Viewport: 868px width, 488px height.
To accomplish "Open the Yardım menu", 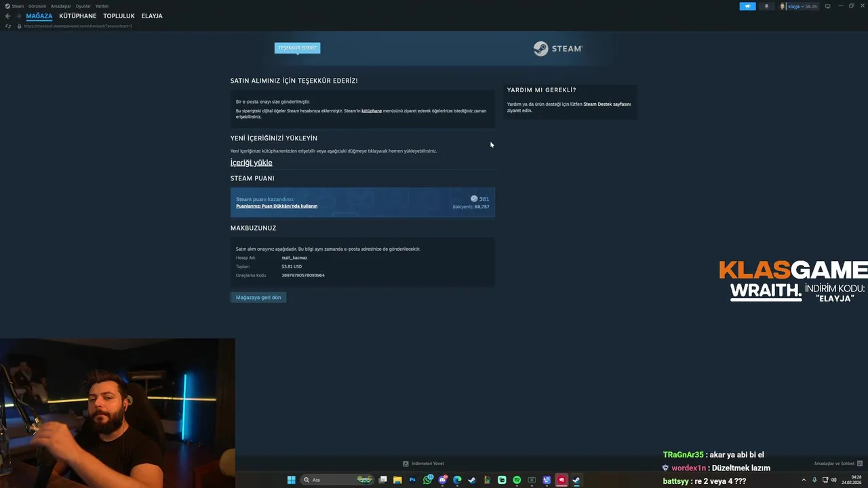I will (102, 6).
